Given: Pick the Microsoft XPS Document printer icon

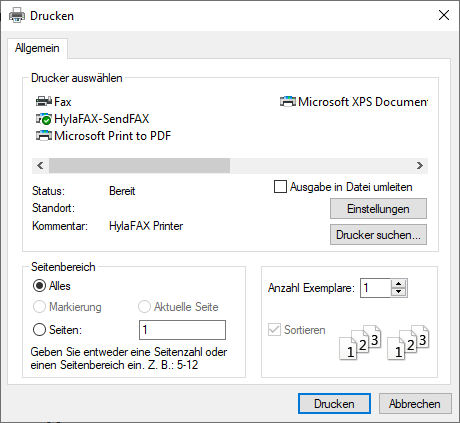Looking at the screenshot, I should (288, 101).
